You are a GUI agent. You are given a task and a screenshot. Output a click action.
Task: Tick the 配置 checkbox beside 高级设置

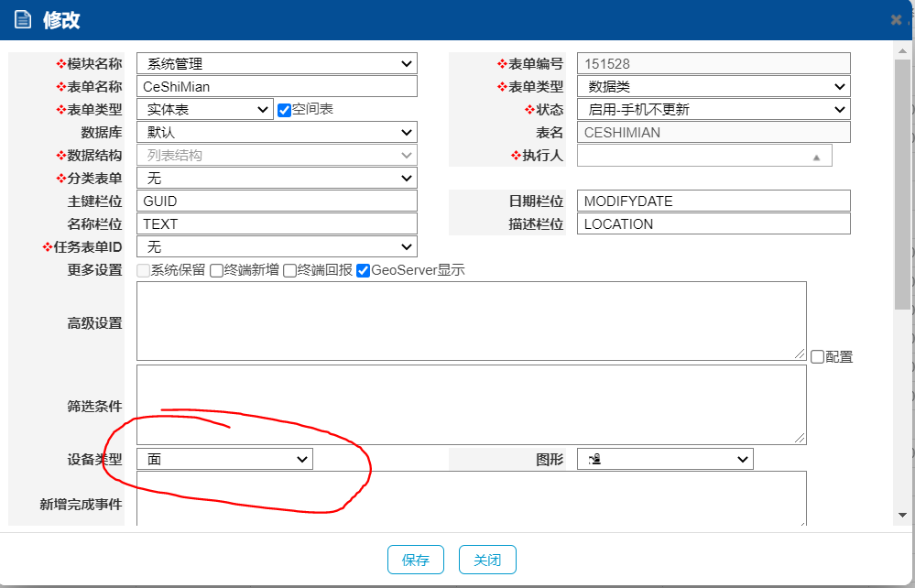(817, 357)
